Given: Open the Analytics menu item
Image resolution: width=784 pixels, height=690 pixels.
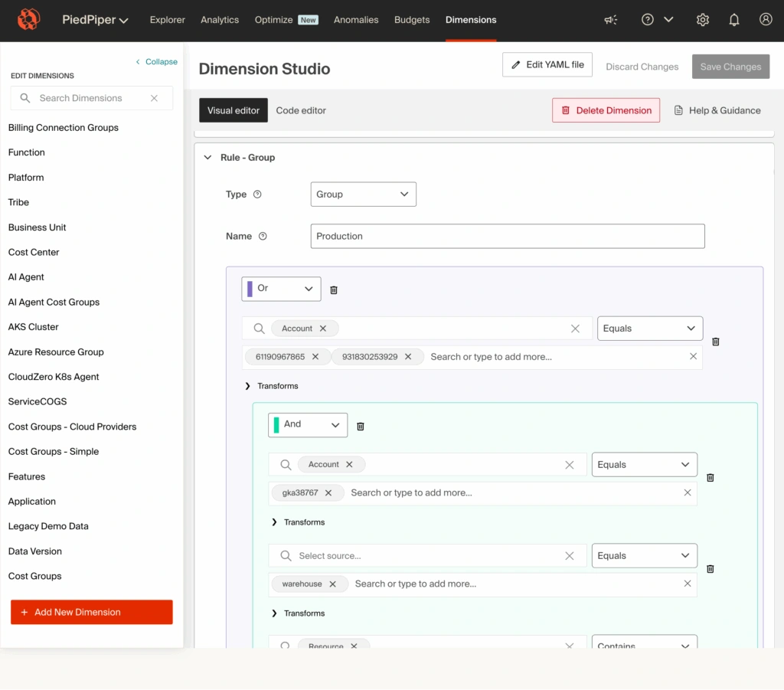Looking at the screenshot, I should click(x=220, y=20).
